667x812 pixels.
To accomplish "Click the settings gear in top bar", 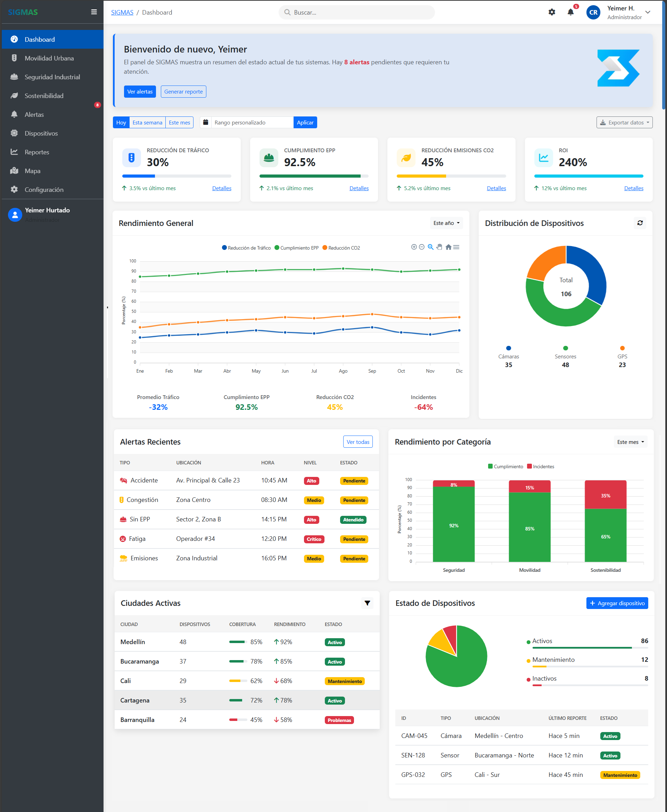I will [551, 12].
